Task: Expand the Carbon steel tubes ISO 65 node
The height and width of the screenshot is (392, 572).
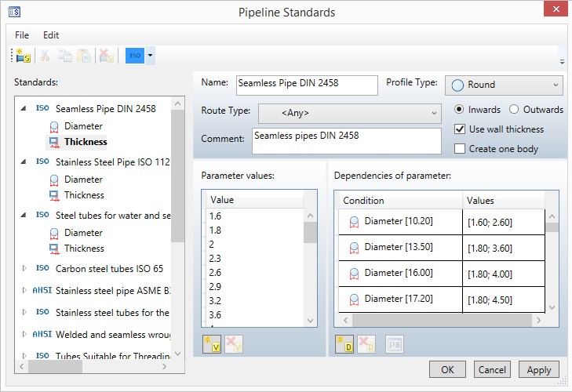Action: pyautogui.click(x=24, y=268)
